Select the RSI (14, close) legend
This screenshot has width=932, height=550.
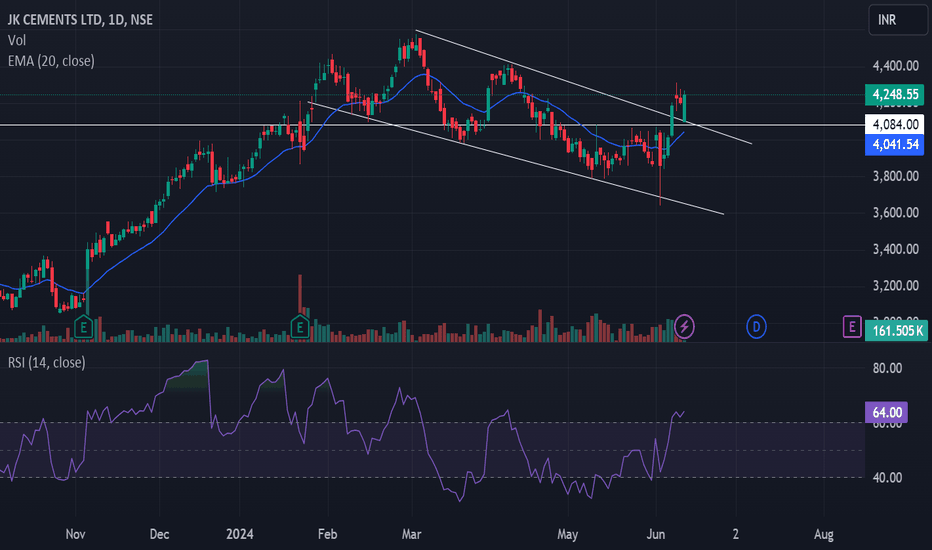pyautogui.click(x=46, y=362)
